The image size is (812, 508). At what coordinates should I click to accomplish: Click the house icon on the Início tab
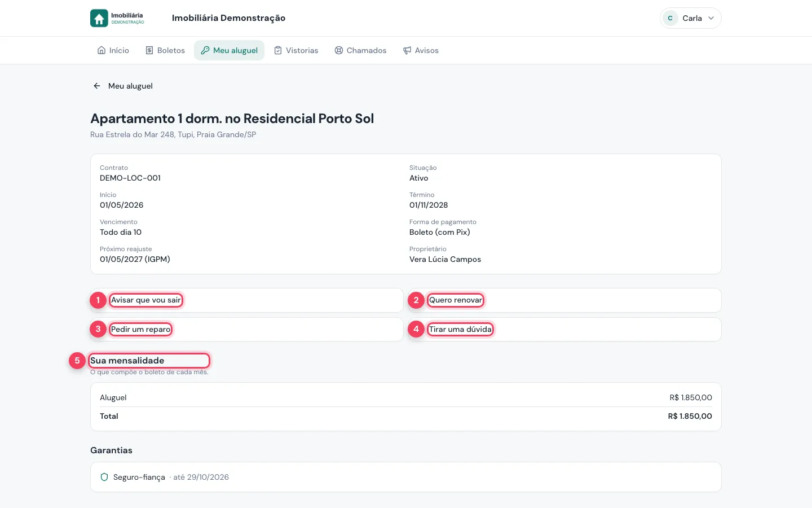[101, 50]
